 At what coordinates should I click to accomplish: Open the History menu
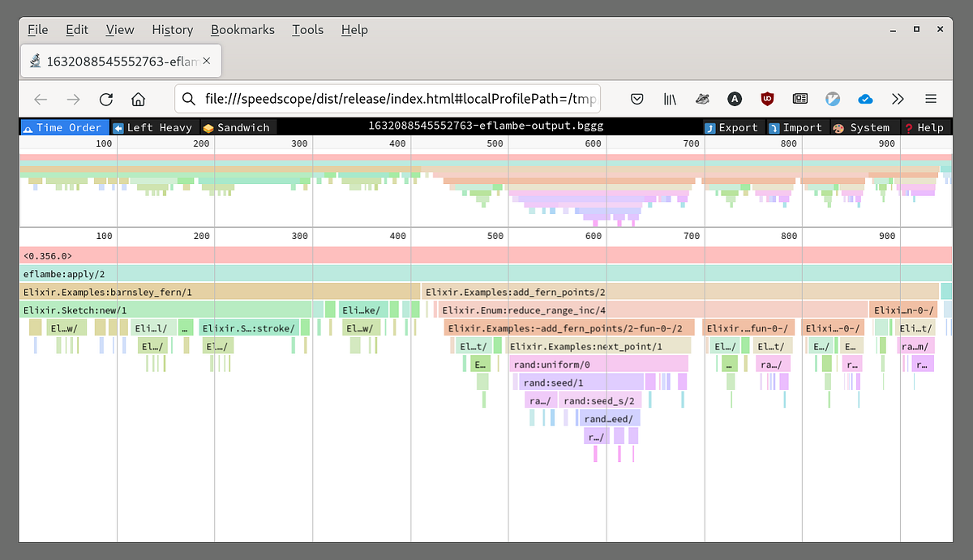point(173,29)
